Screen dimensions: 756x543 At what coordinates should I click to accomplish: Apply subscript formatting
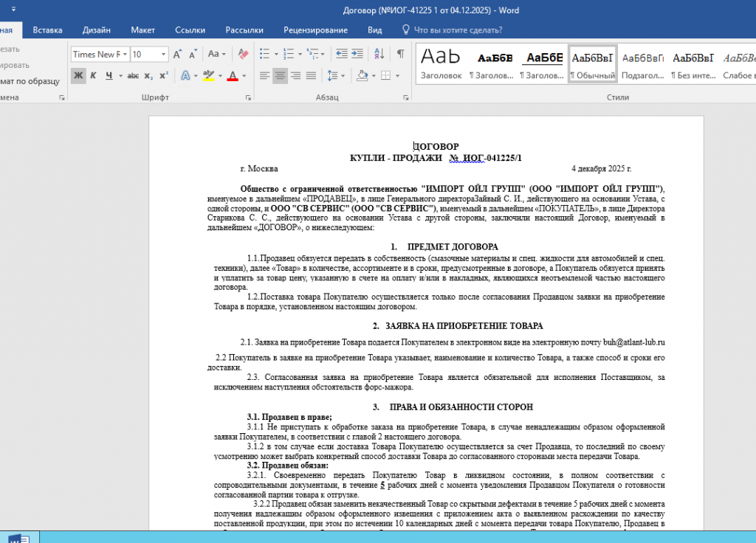click(x=148, y=76)
